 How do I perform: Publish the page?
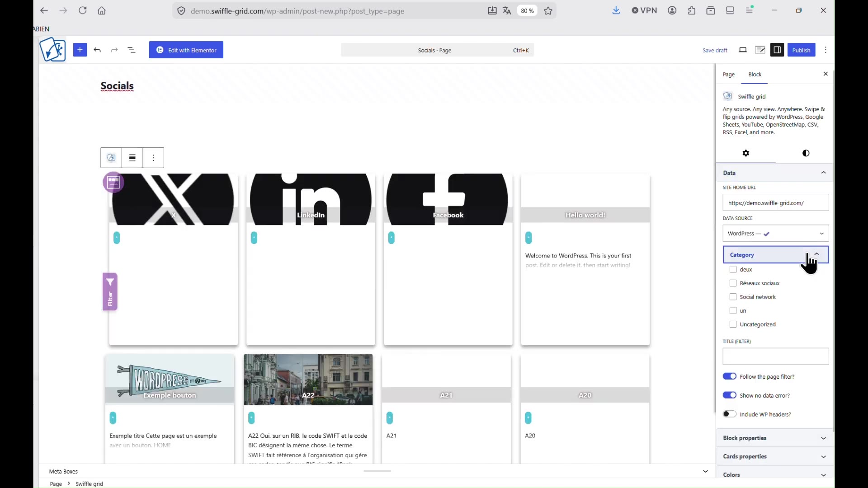(x=801, y=50)
